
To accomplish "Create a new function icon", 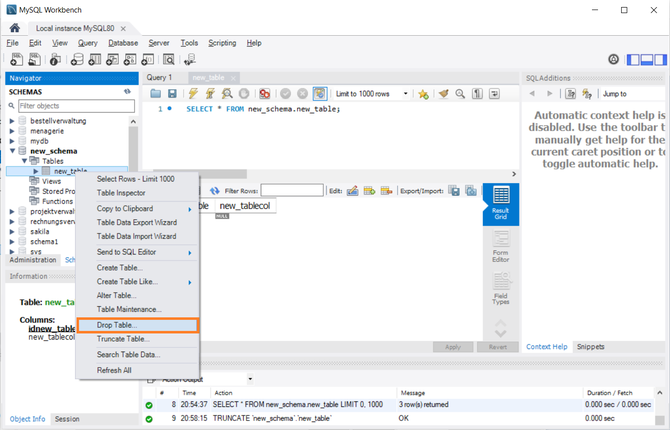I will pyautogui.click(x=147, y=59).
